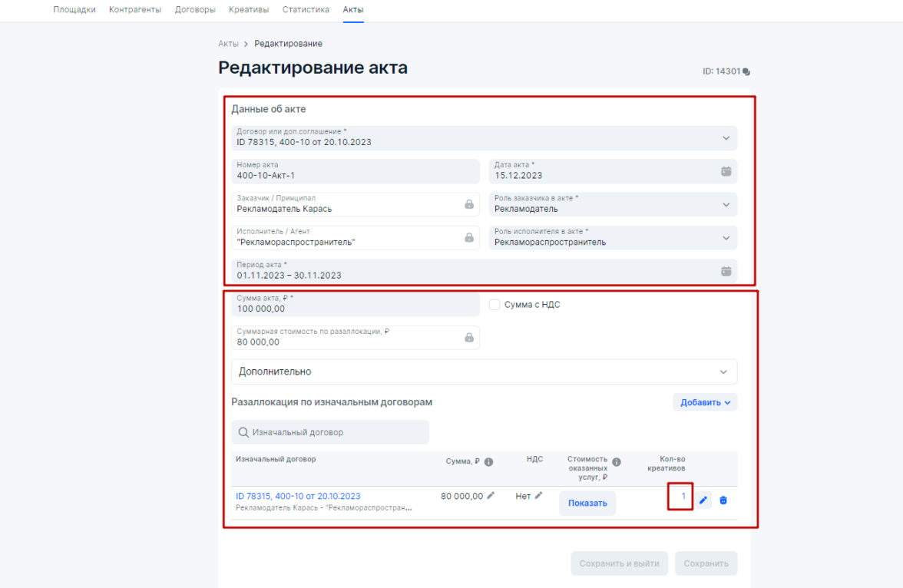Viewport: 903px width, 588px height.
Task: Enable the Сумма с НДС checkbox
Action: point(495,305)
